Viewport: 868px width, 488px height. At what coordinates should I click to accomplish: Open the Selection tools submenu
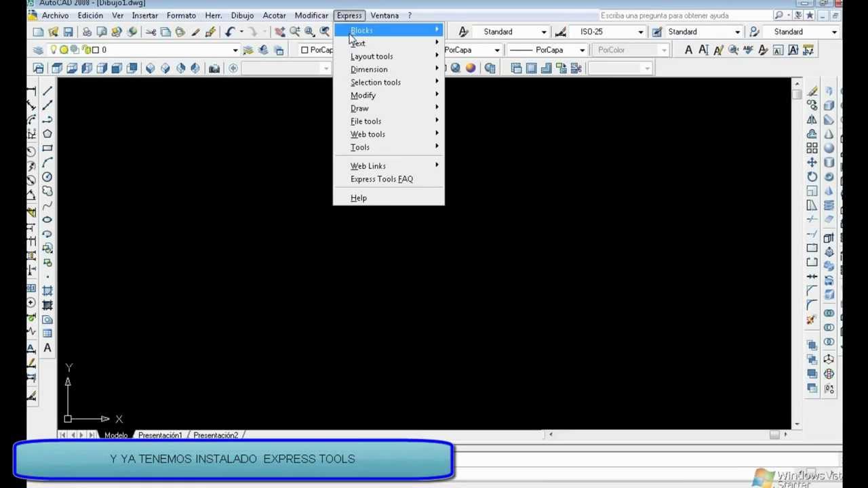(389, 82)
